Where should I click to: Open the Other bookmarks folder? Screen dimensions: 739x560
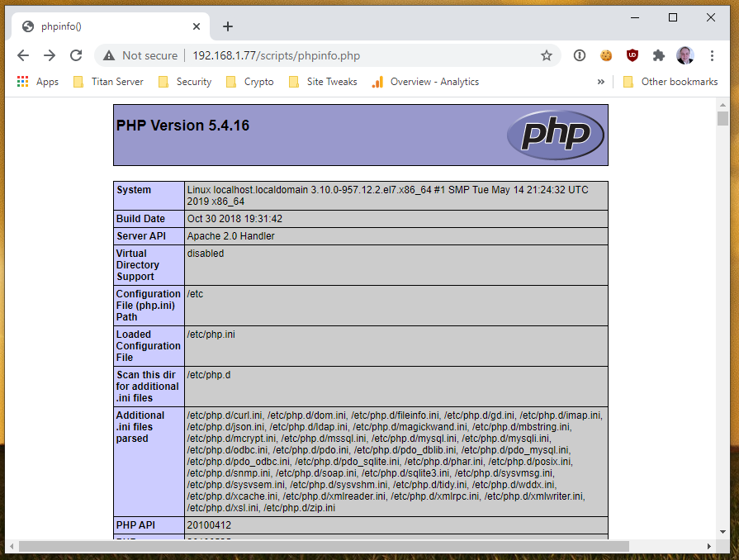coord(670,82)
